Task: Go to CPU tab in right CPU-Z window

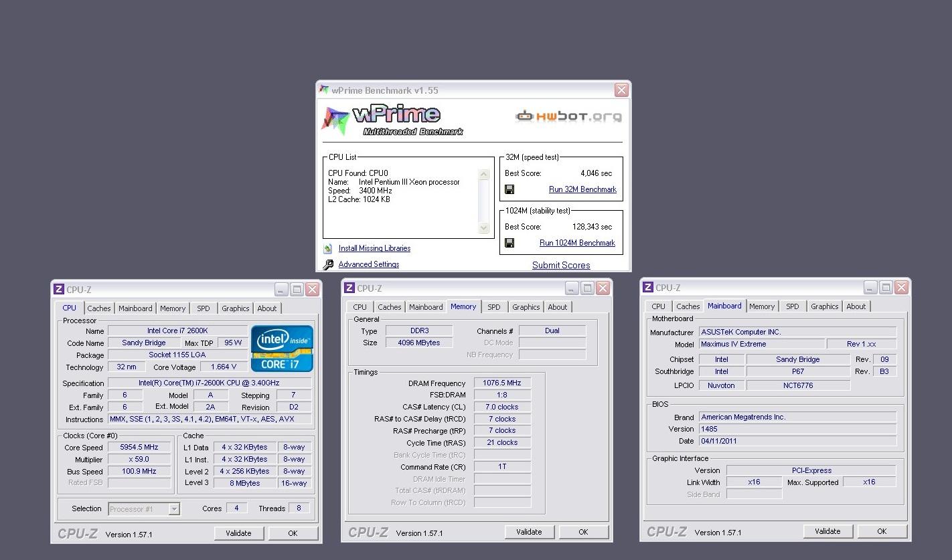Action: [659, 306]
